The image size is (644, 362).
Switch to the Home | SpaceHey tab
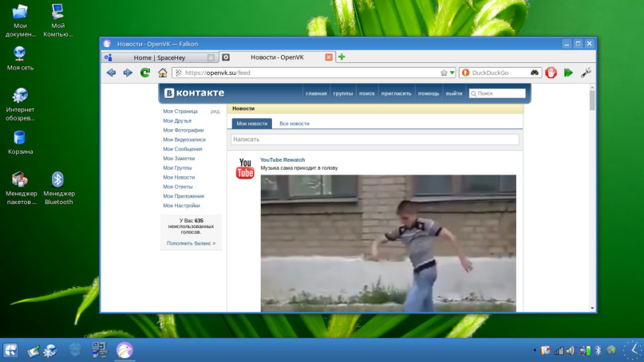[160, 57]
